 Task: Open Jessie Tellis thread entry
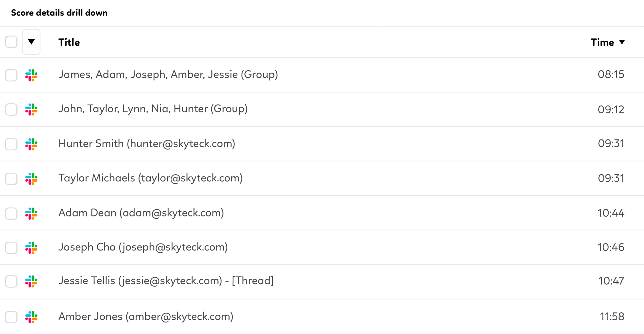click(166, 281)
